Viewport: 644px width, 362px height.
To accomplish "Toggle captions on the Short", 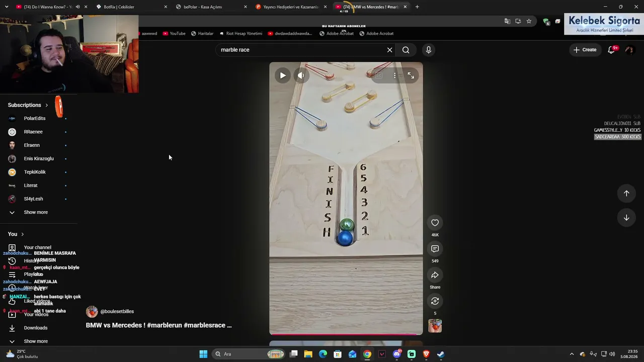I will coord(378,75).
